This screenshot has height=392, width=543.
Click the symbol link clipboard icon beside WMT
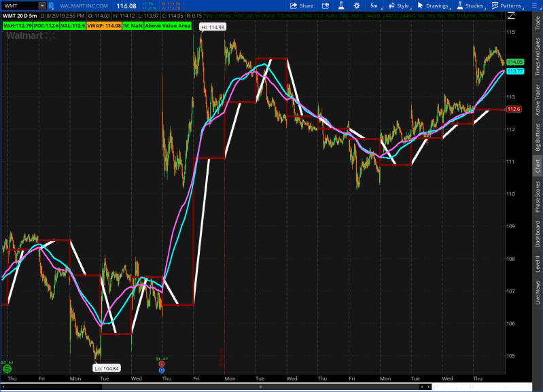point(51,5)
